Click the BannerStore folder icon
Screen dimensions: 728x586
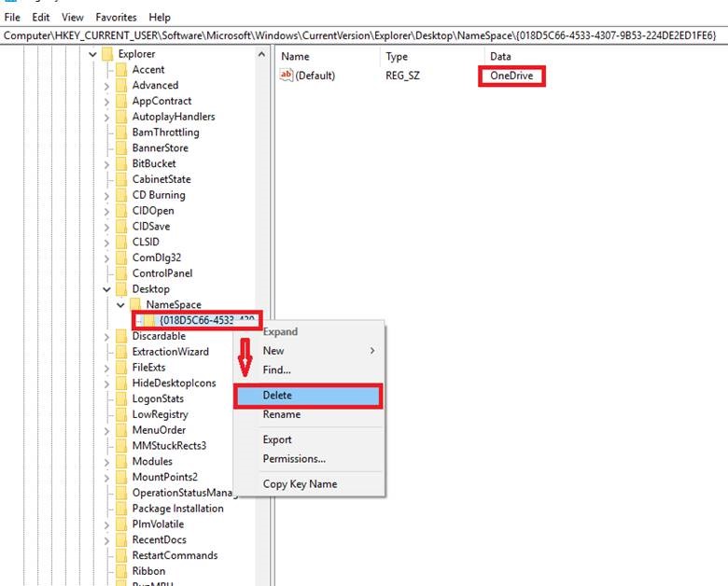click(121, 148)
